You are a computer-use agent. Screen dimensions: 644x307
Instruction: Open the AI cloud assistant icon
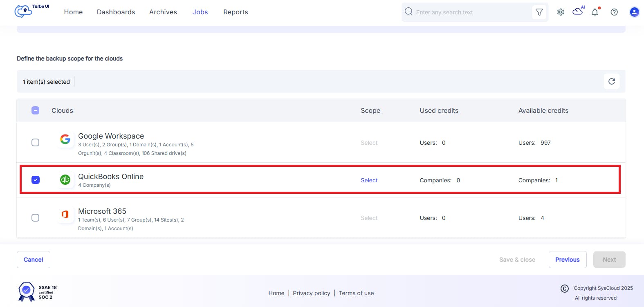579,11
